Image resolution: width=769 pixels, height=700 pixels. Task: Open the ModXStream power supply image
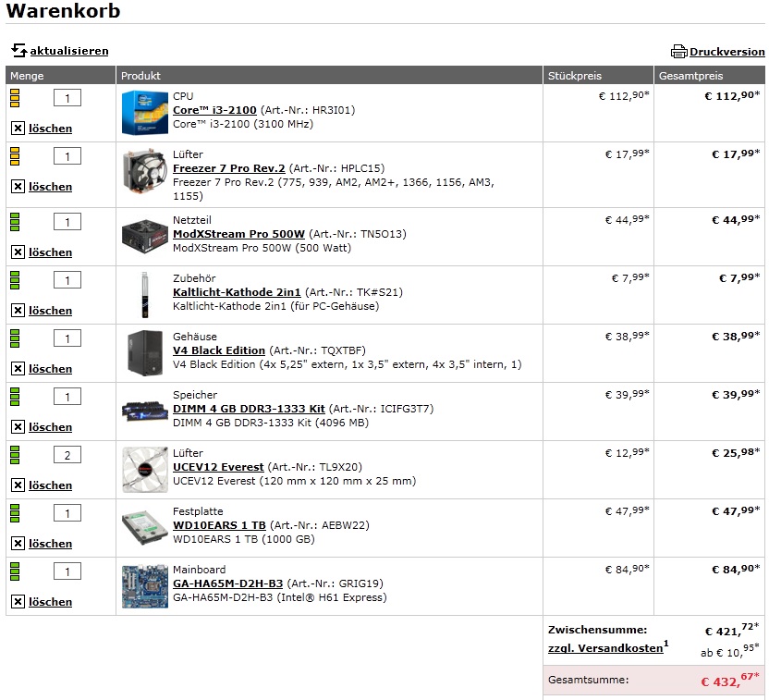point(145,237)
